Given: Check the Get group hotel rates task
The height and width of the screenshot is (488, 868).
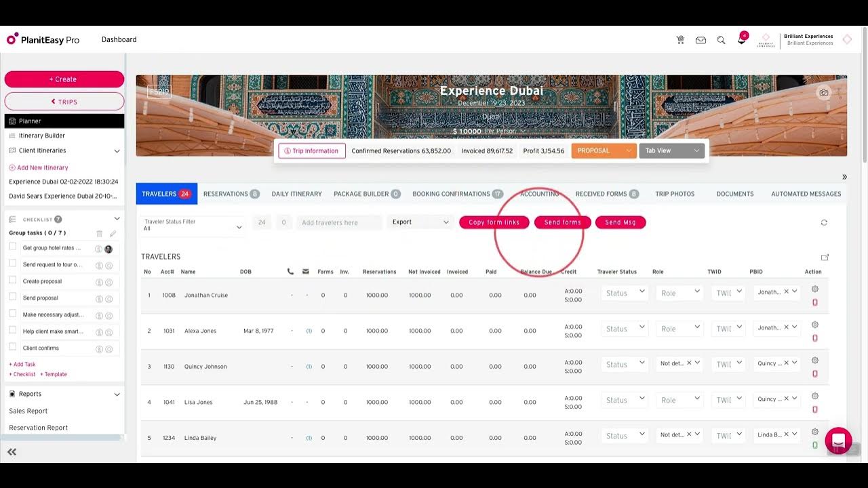Looking at the screenshot, I should (x=12, y=247).
